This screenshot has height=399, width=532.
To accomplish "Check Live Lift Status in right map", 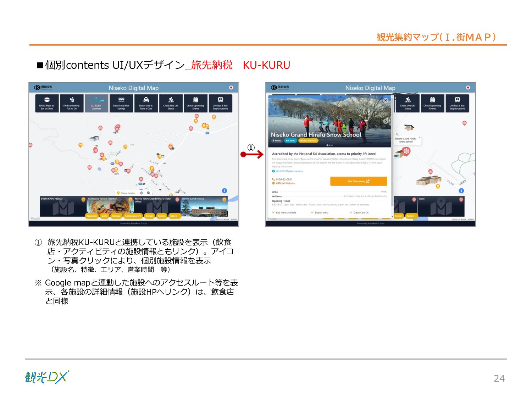I will tap(408, 103).
